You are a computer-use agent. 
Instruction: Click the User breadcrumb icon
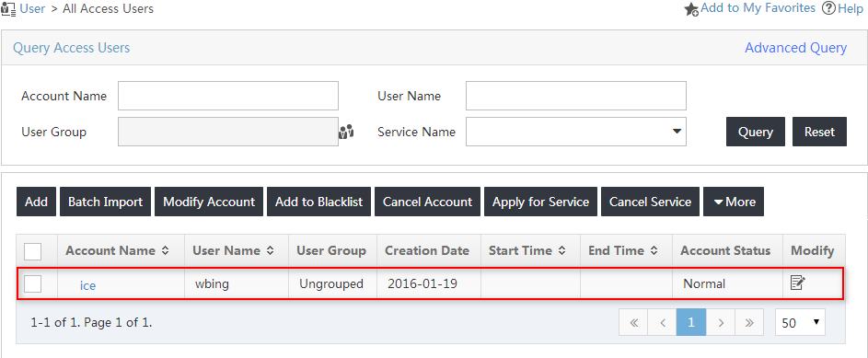(8, 9)
